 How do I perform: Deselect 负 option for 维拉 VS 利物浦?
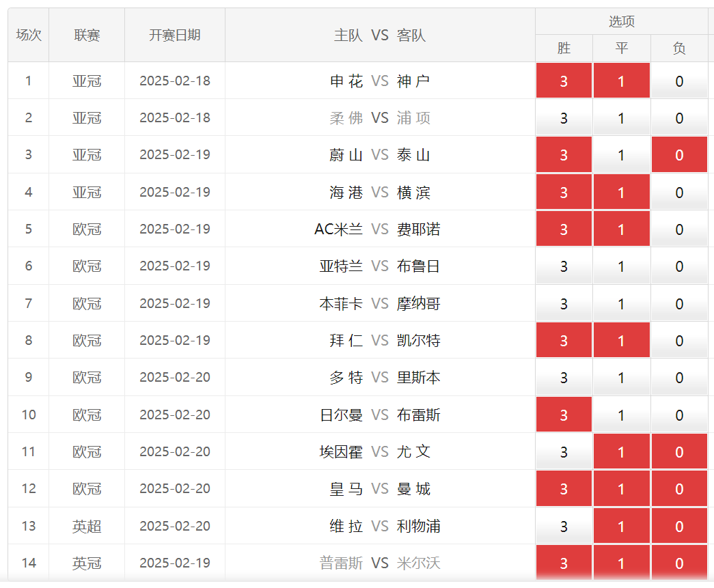[x=679, y=526]
